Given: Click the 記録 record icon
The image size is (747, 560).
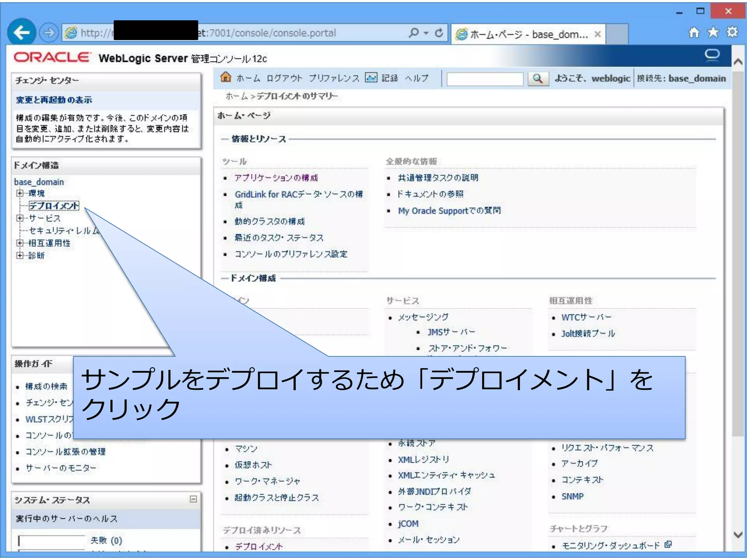Looking at the screenshot, I should pos(371,77).
